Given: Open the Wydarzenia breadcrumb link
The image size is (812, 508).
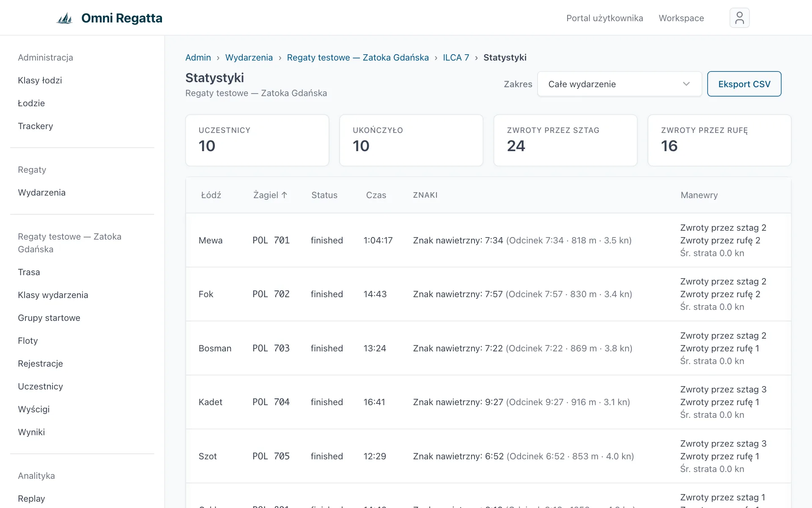Looking at the screenshot, I should point(249,58).
